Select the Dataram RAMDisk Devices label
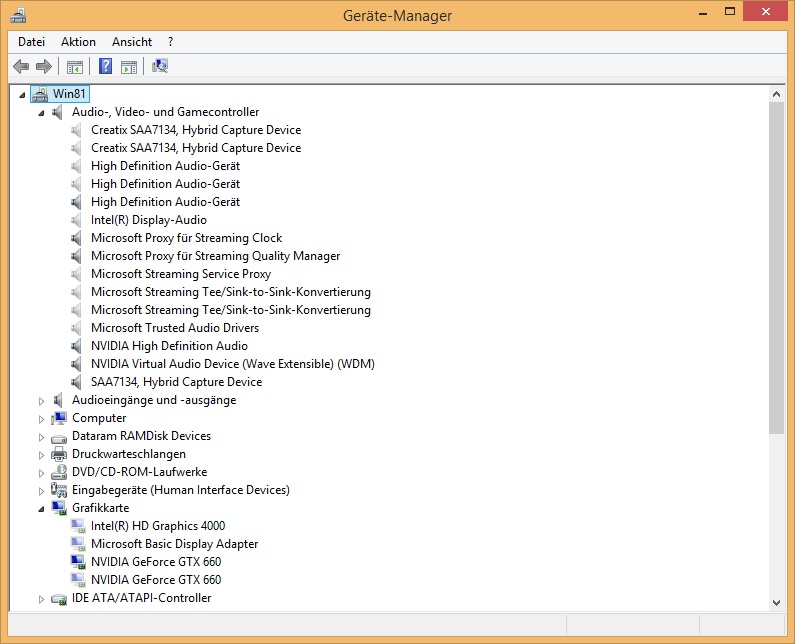This screenshot has height=644, width=796. point(141,436)
